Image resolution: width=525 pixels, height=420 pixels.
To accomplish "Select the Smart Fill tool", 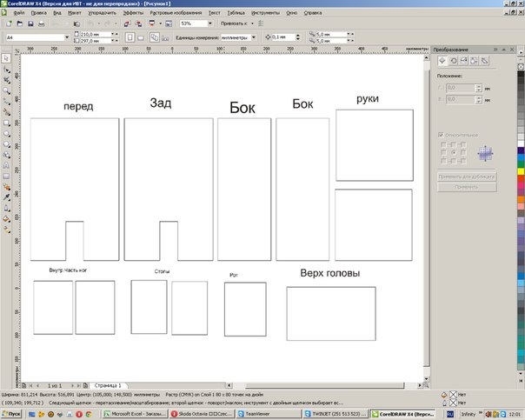I will pos(6,112).
